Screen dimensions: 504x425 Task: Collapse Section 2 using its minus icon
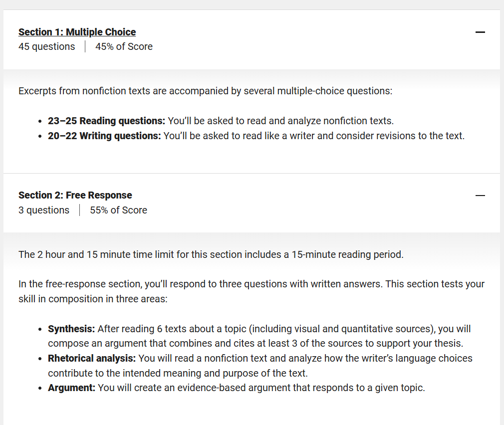tap(480, 196)
